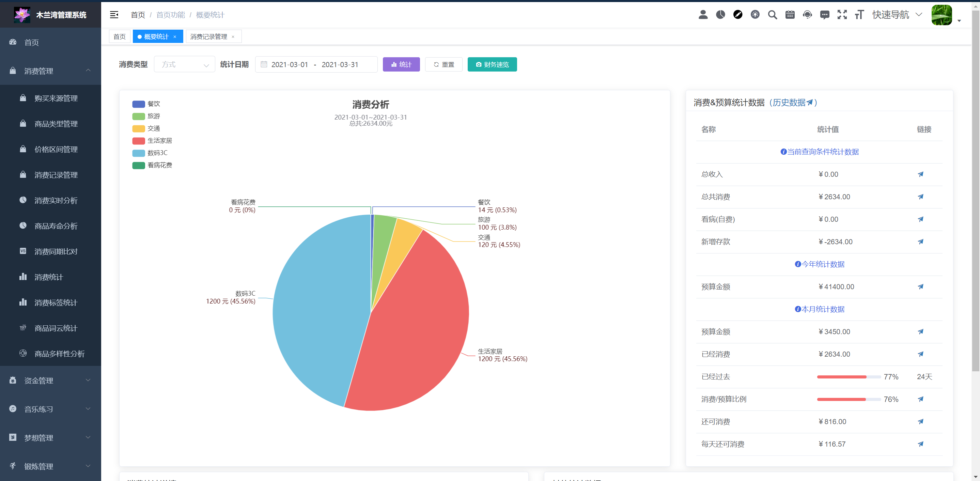
Task: Click the 统计日期 date range field
Action: point(316,64)
